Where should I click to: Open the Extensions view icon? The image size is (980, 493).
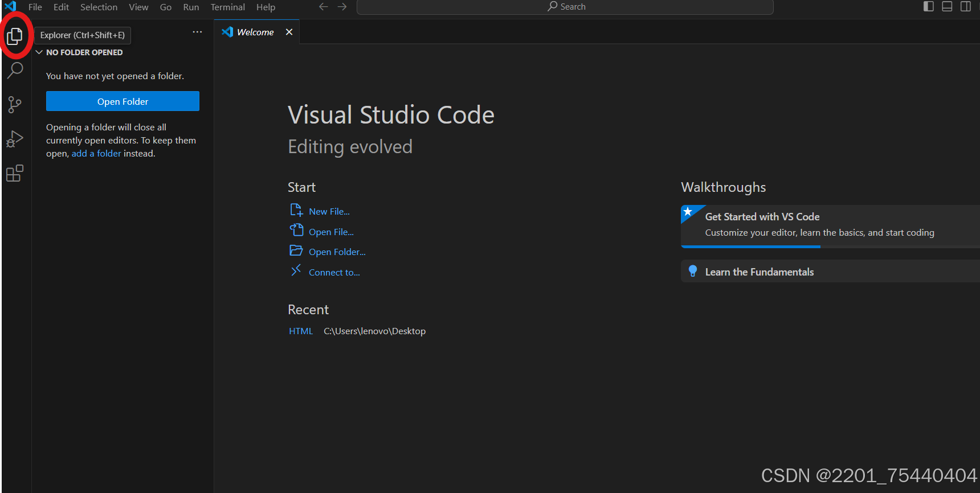[15, 173]
